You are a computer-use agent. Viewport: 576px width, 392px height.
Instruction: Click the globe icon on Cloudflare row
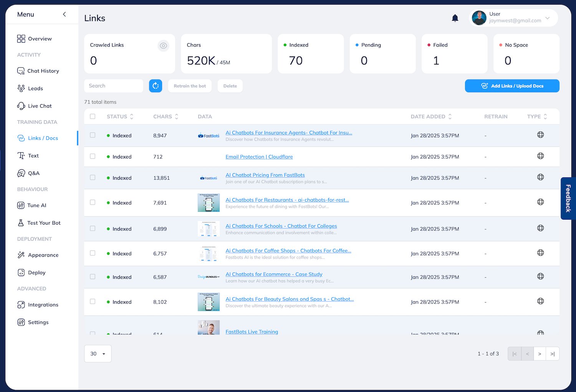(x=540, y=156)
